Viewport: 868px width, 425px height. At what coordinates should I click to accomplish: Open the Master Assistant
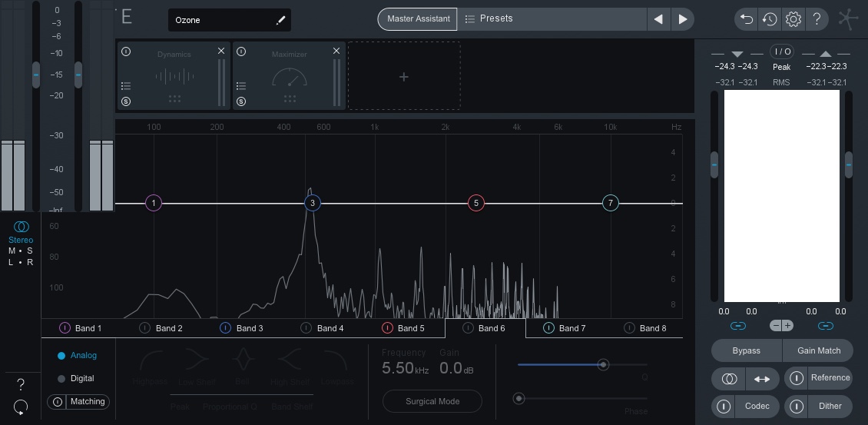point(418,19)
